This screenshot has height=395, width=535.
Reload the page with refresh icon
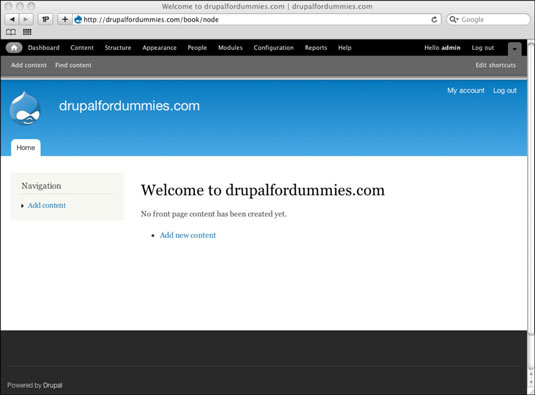pyautogui.click(x=434, y=19)
